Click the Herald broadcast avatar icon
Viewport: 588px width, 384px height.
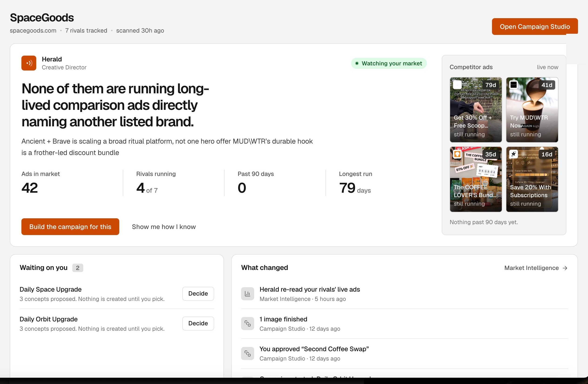coord(29,63)
